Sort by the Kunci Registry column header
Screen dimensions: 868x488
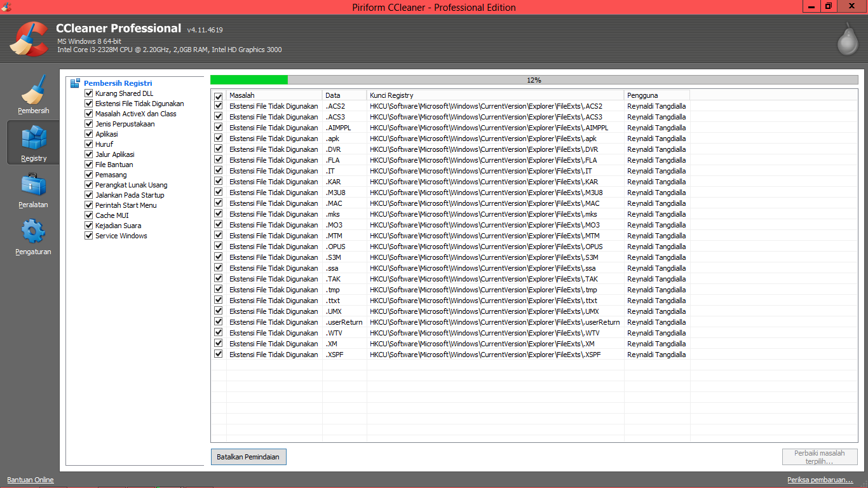click(x=496, y=95)
